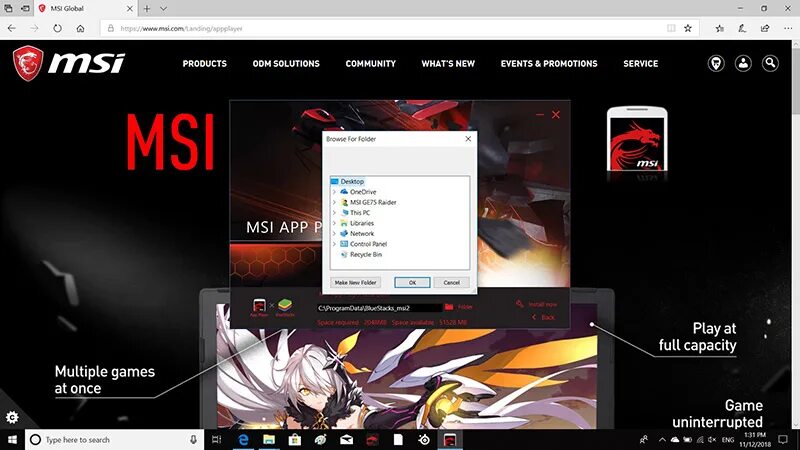Expand the Network tree node
This screenshot has height=450, width=800.
[335, 233]
